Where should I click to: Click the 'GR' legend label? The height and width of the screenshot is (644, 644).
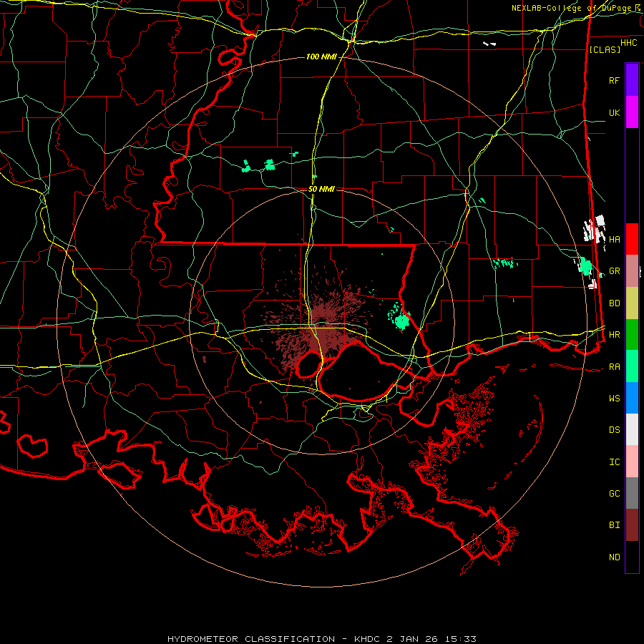tap(614, 271)
